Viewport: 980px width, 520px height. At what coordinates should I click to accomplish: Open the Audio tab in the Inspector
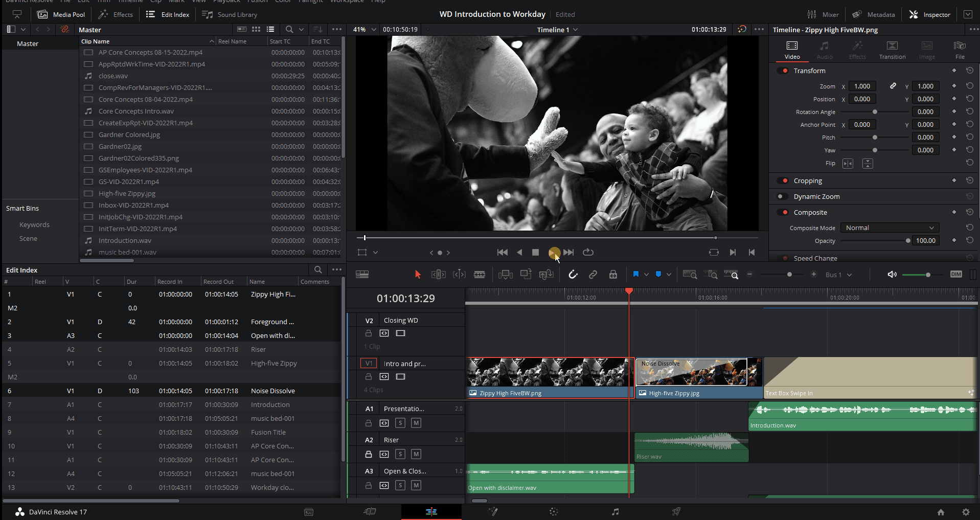(x=825, y=50)
